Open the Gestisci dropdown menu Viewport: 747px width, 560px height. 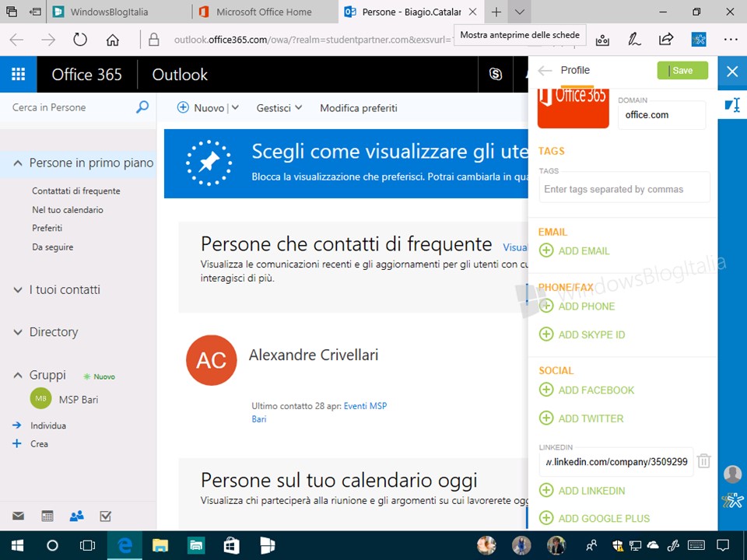279,108
